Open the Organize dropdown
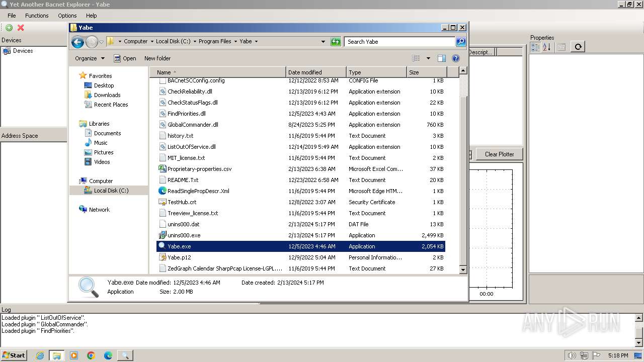The image size is (644, 362). [x=90, y=58]
